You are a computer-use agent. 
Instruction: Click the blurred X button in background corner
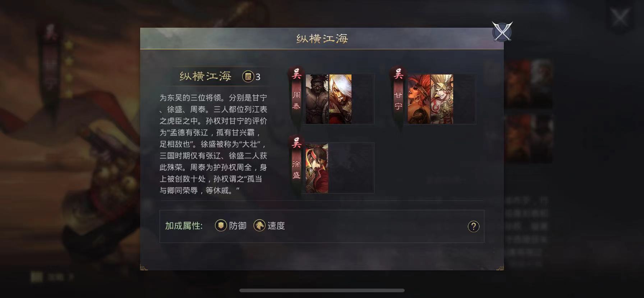pyautogui.click(x=620, y=17)
